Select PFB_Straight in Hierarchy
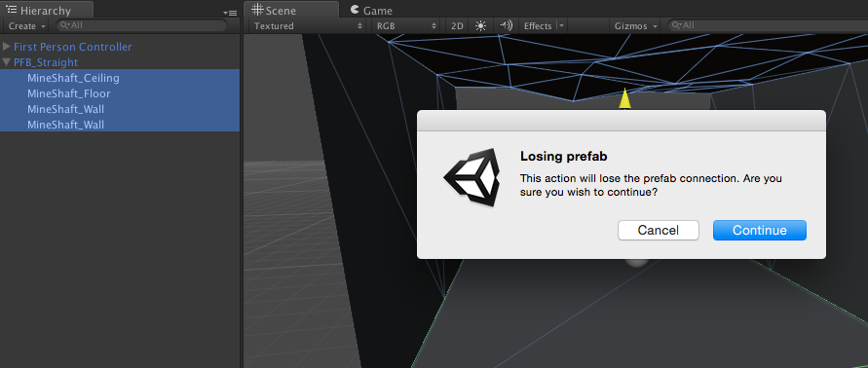Image resolution: width=868 pixels, height=368 pixels. pyautogui.click(x=46, y=62)
